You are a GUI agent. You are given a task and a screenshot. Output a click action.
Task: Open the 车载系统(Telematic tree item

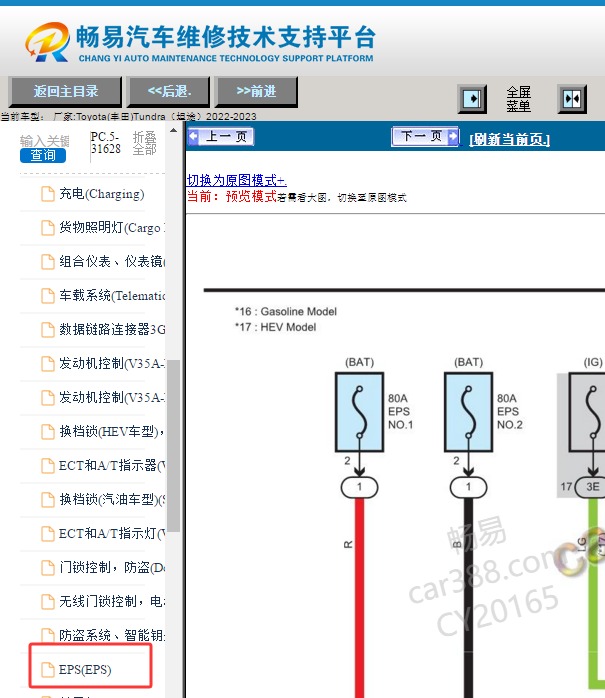[x=111, y=295]
